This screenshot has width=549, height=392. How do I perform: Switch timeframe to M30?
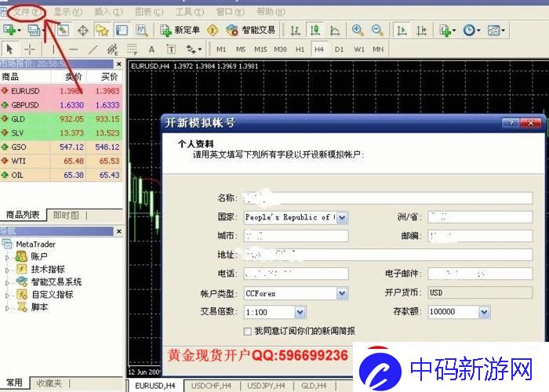pyautogui.click(x=280, y=49)
